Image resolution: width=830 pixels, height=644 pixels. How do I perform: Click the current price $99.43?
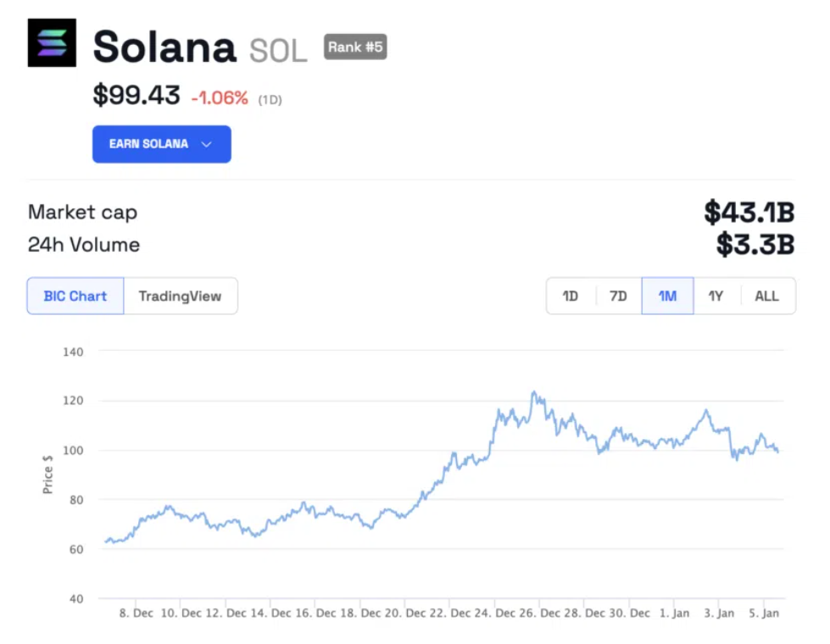[x=136, y=96]
